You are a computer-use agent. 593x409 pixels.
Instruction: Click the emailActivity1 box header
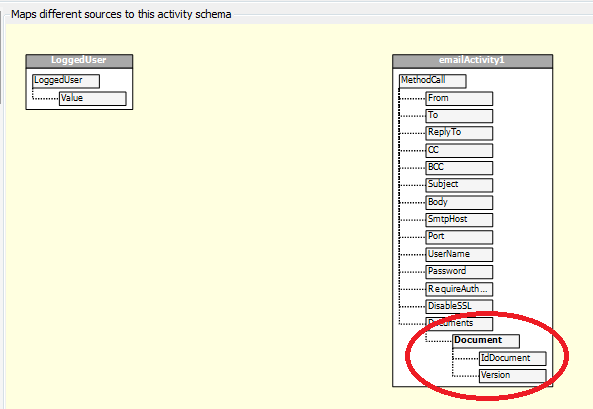(x=472, y=61)
